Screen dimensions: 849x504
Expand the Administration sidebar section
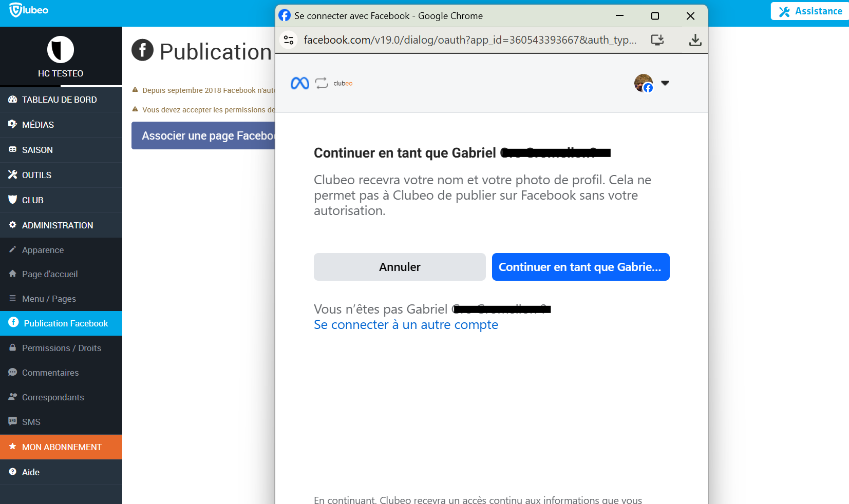(61, 225)
